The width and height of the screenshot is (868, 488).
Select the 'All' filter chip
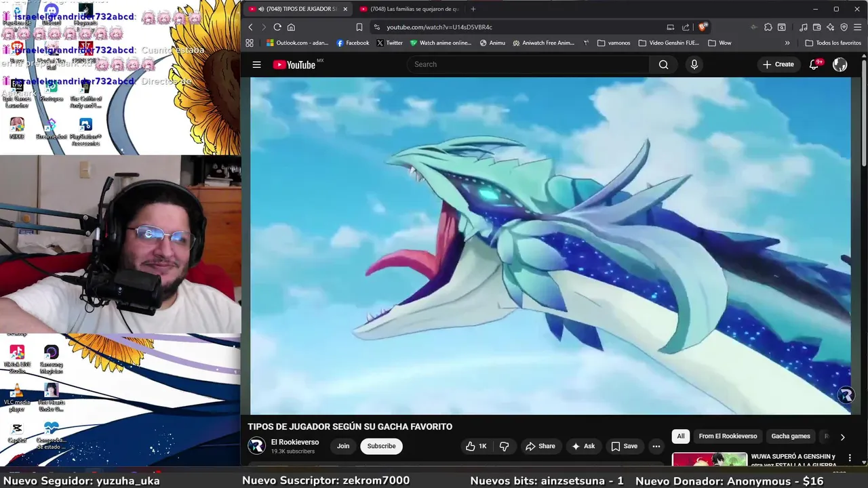point(681,436)
